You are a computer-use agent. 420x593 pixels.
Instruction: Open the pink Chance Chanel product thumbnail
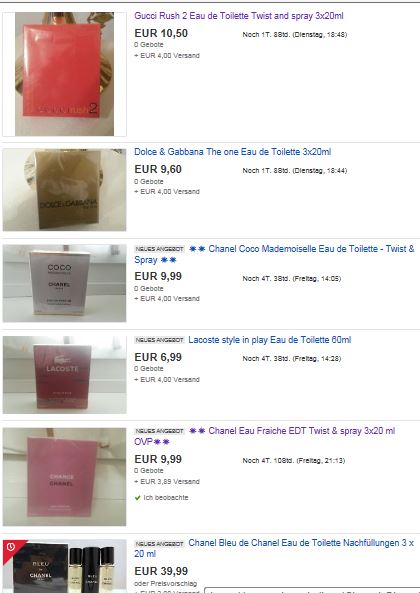tap(64, 477)
